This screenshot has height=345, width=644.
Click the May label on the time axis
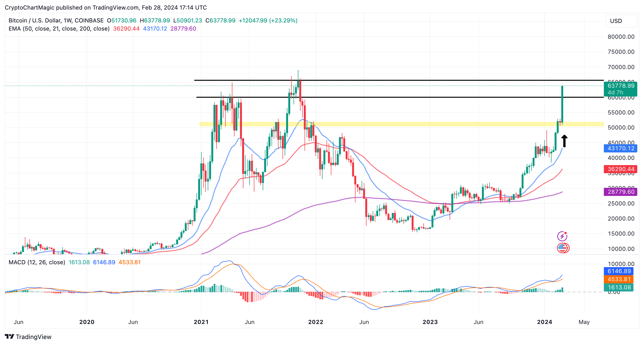pyautogui.click(x=584, y=322)
